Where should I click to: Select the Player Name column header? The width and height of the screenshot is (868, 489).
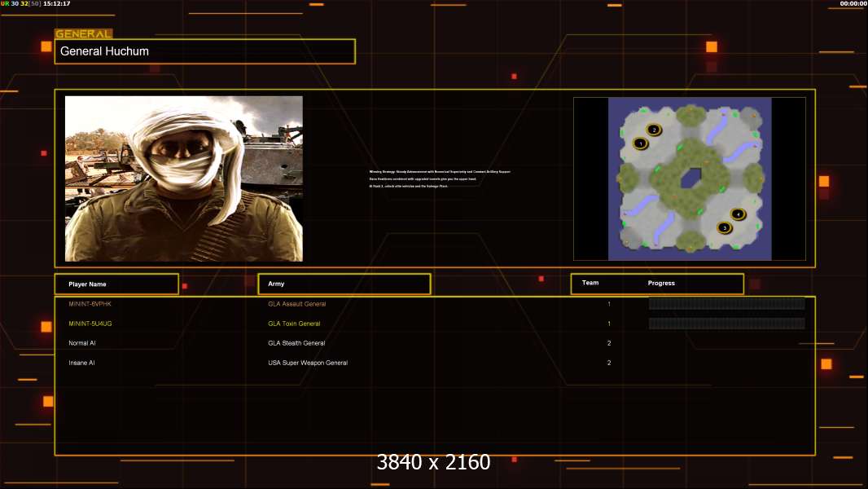point(116,284)
